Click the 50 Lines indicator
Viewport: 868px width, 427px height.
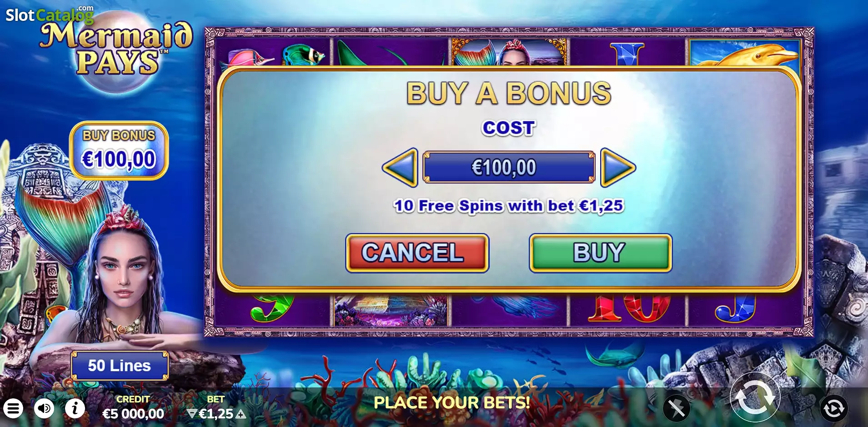point(120,366)
